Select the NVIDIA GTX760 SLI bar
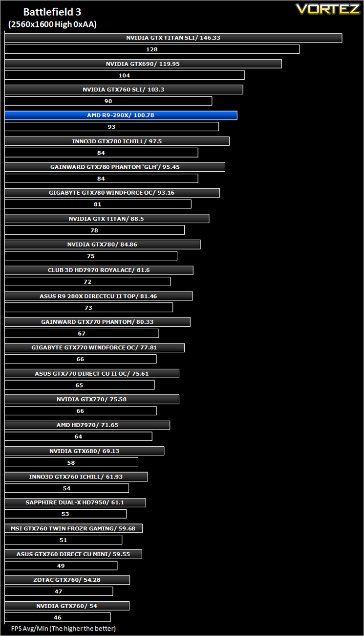The height and width of the screenshot is (636, 364). pyautogui.click(x=124, y=90)
